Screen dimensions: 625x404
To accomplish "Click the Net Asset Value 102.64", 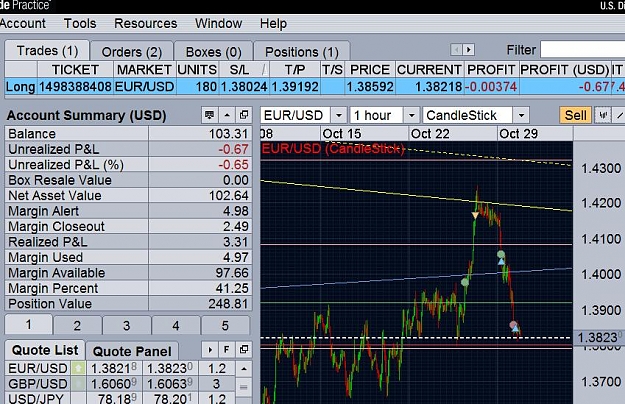I will coord(229,196).
